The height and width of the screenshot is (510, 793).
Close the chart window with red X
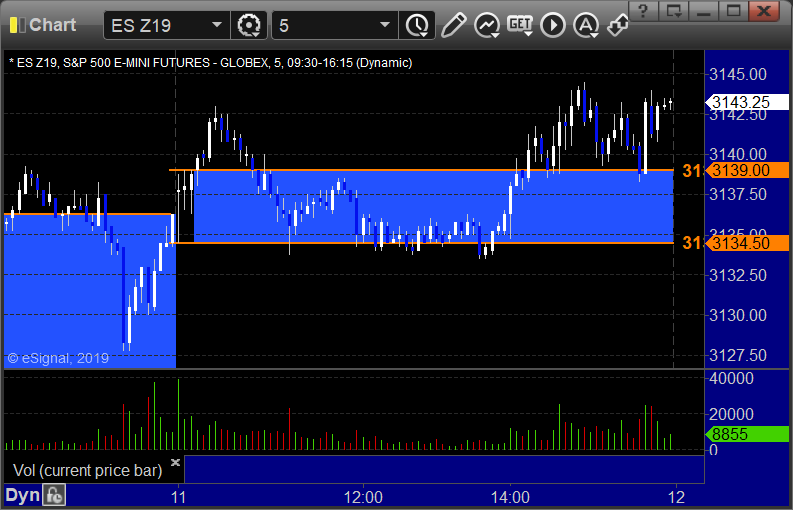pos(764,11)
